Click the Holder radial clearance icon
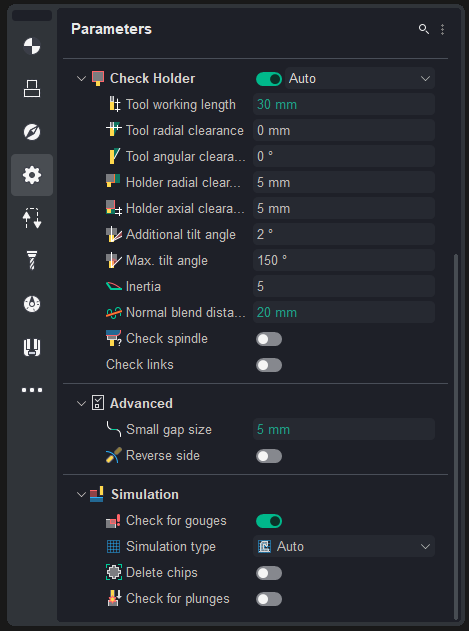The image size is (469, 631). [113, 181]
